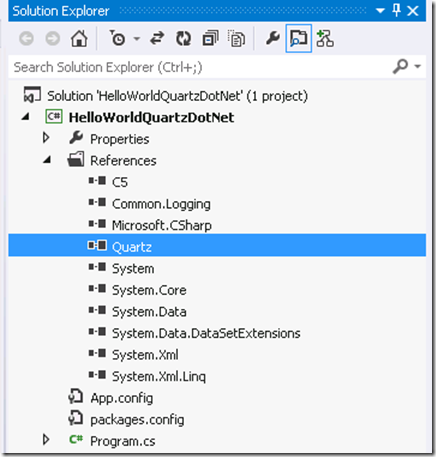
Task: Select the Microsoft.CSharp reference
Action: click(162, 226)
